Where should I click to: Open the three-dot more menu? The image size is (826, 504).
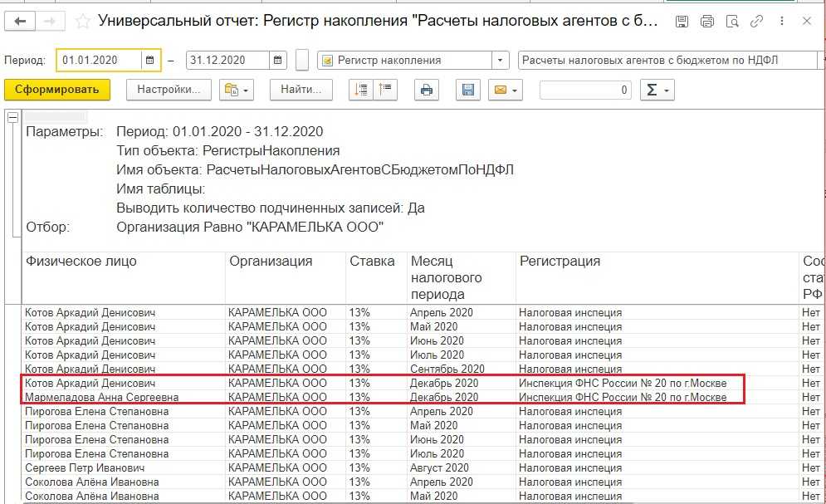pyautogui.click(x=782, y=21)
